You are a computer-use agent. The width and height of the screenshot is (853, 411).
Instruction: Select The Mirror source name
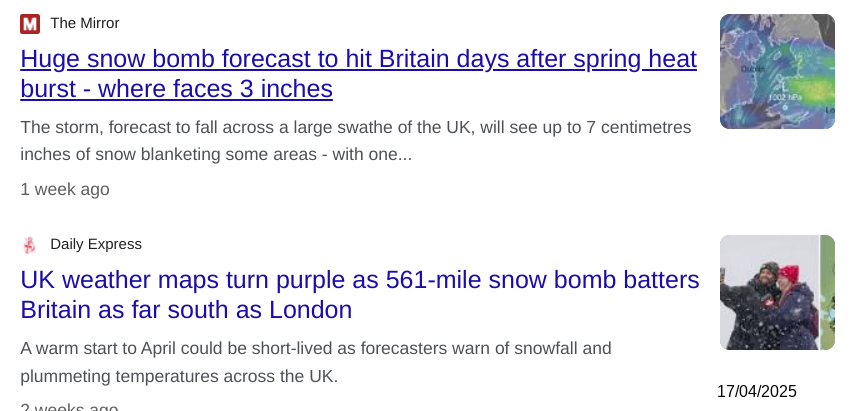click(85, 23)
